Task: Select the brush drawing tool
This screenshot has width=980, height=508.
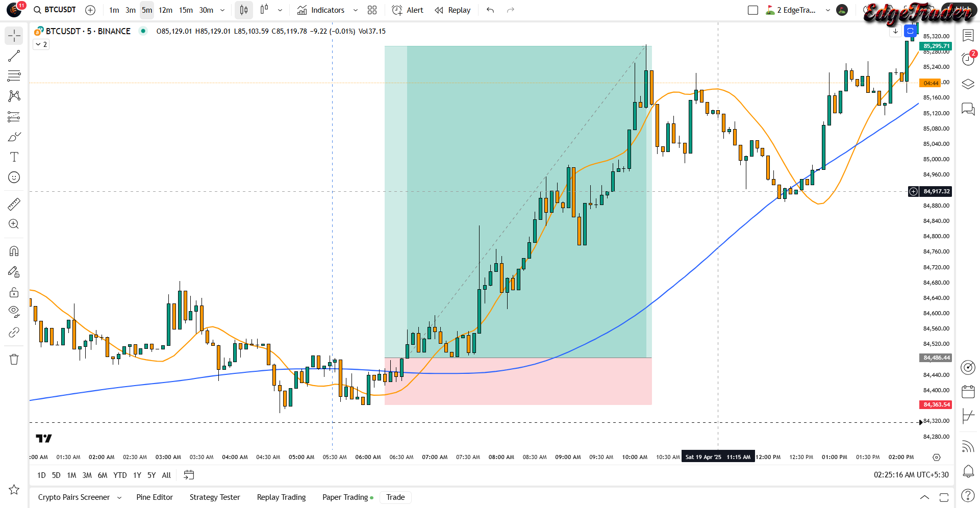Action: coord(14,137)
